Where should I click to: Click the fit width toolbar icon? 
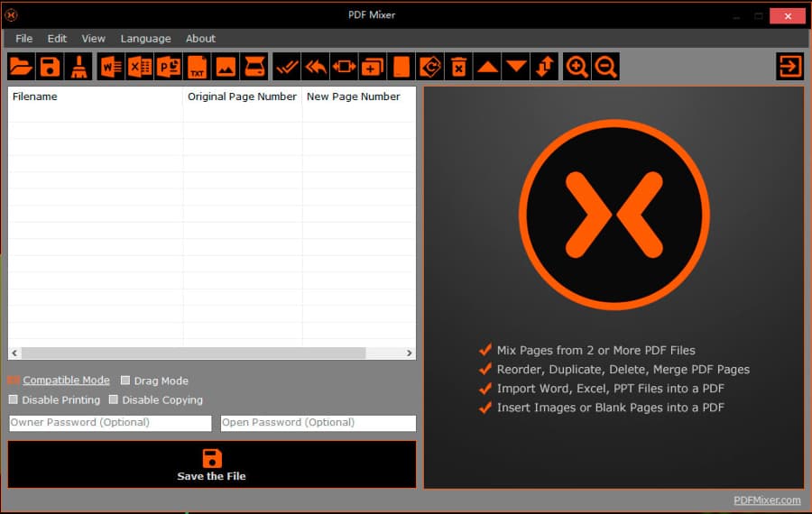coord(344,67)
